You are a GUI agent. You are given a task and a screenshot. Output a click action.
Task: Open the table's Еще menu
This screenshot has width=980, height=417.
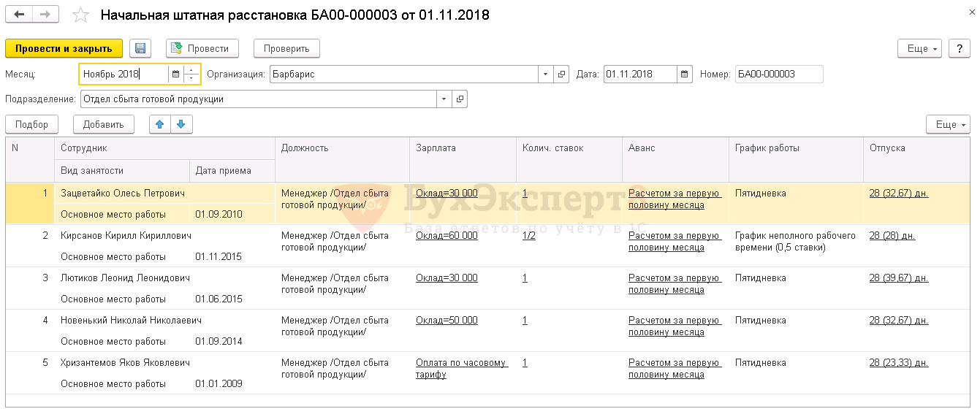(x=948, y=124)
